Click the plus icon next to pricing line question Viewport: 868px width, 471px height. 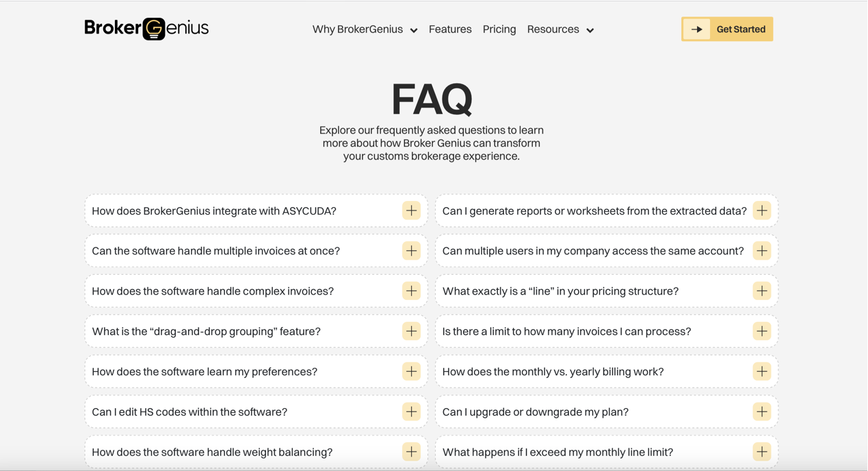(x=761, y=291)
